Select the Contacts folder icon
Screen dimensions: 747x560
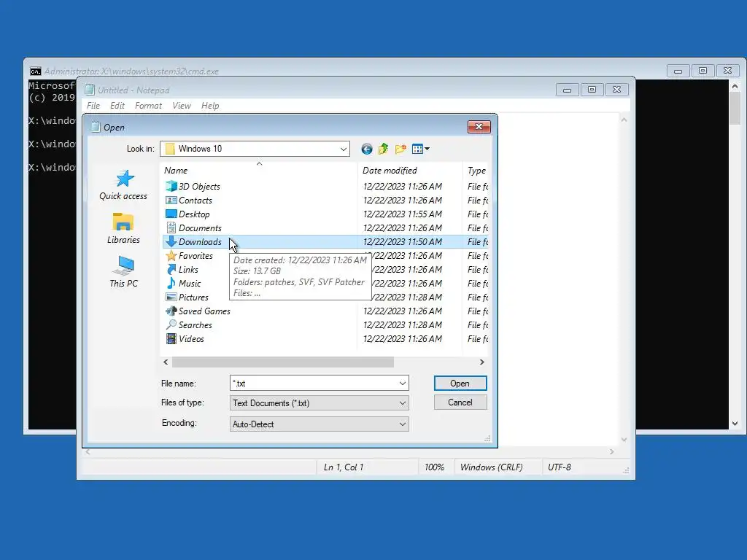[x=171, y=200]
